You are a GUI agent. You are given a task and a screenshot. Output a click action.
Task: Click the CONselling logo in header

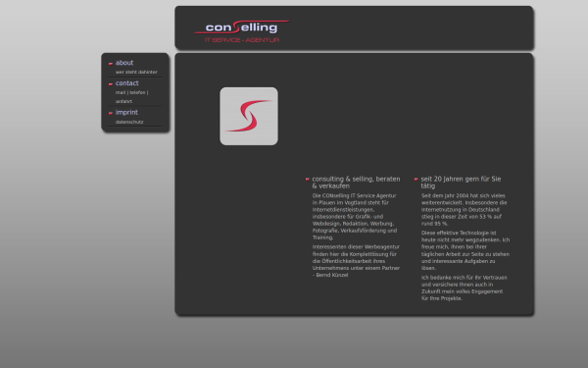coord(241,31)
